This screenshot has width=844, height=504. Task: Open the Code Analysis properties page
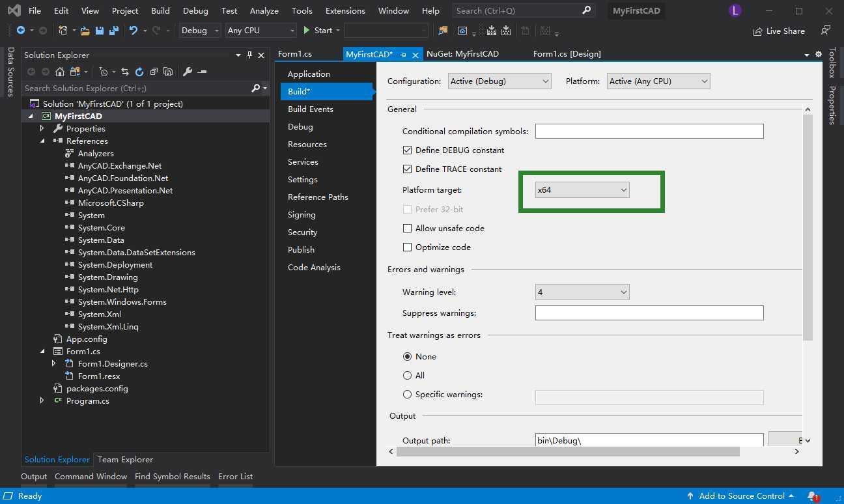(314, 267)
